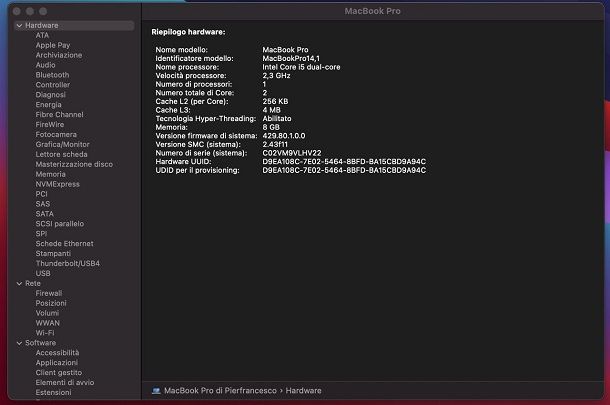Select the Software category header

(40, 343)
